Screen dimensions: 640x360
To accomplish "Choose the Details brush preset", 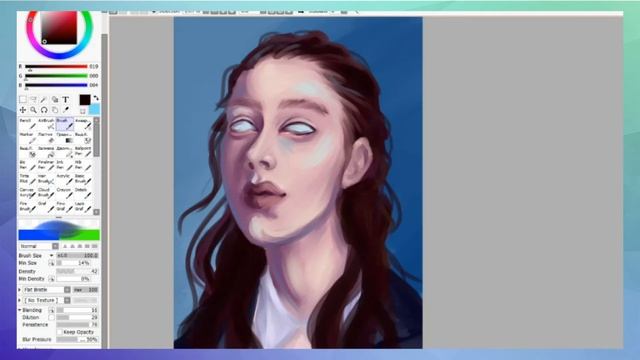I will click(83, 193).
